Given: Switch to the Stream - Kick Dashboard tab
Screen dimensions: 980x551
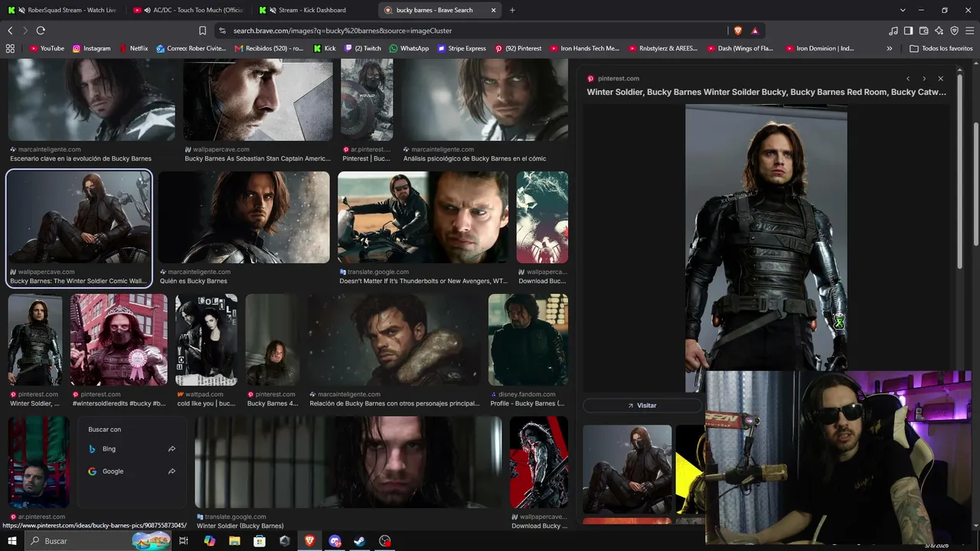Looking at the screenshot, I should pyautogui.click(x=314, y=10).
